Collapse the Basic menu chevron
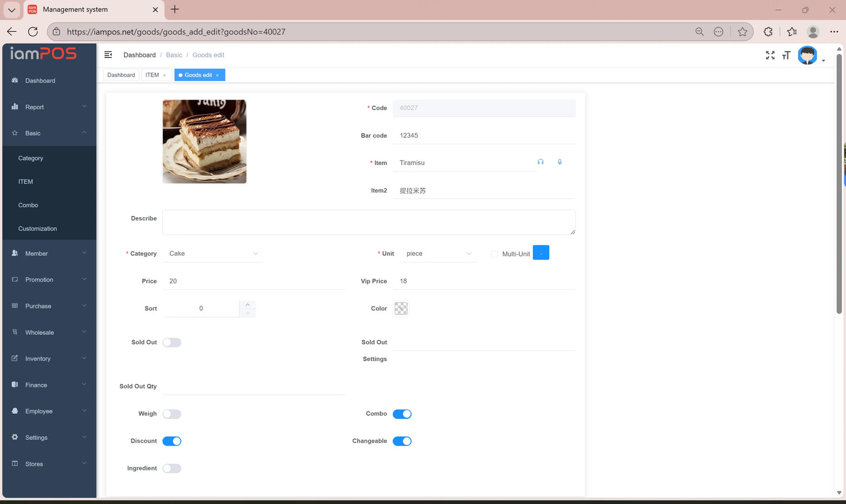This screenshot has width=846, height=504. pos(84,133)
